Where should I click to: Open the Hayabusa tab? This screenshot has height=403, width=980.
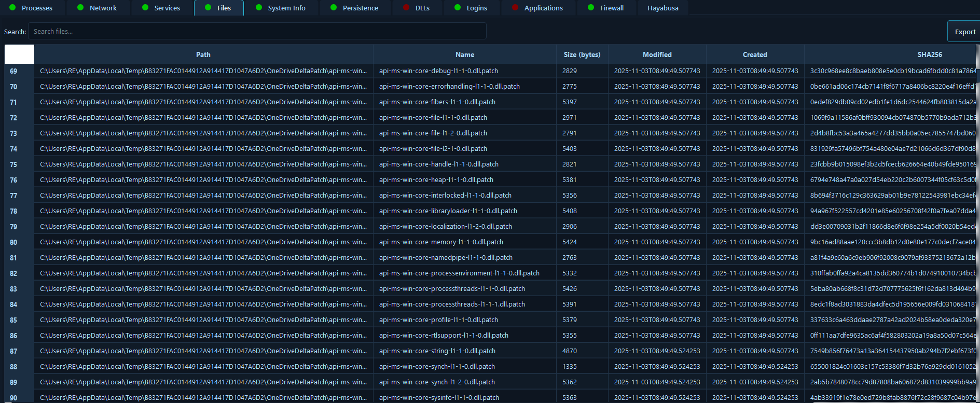pos(662,8)
